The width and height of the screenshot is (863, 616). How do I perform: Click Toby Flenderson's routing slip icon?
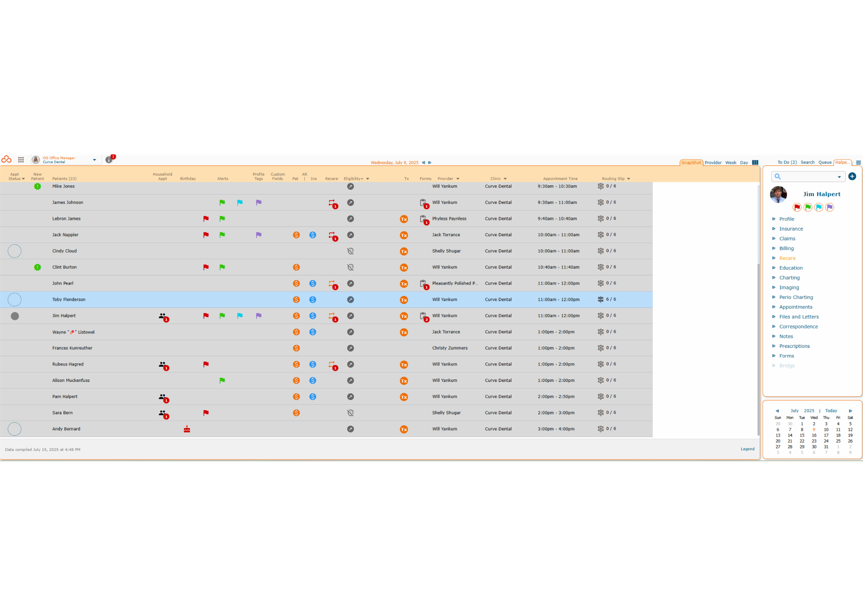(x=600, y=300)
